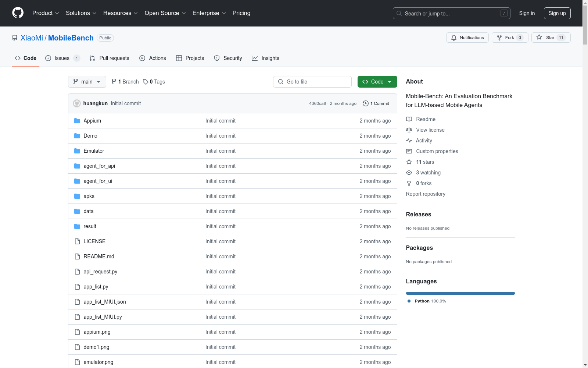The width and height of the screenshot is (588, 368).
Task: Expand the Product menu
Action: tap(46, 13)
